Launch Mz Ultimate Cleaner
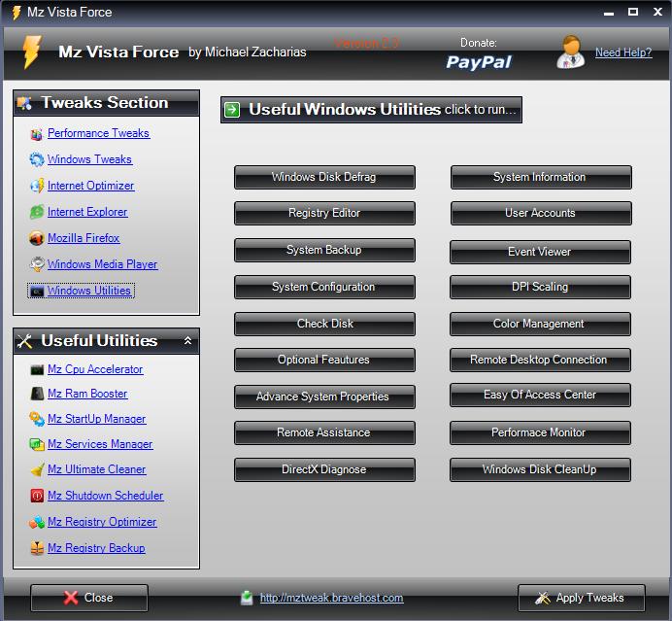The width and height of the screenshot is (672, 621). (97, 469)
